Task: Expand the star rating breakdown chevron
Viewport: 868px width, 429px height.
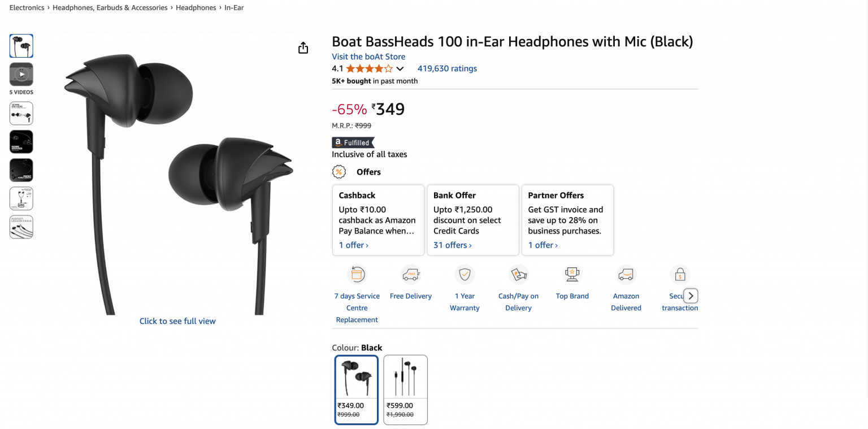Action: 400,69
